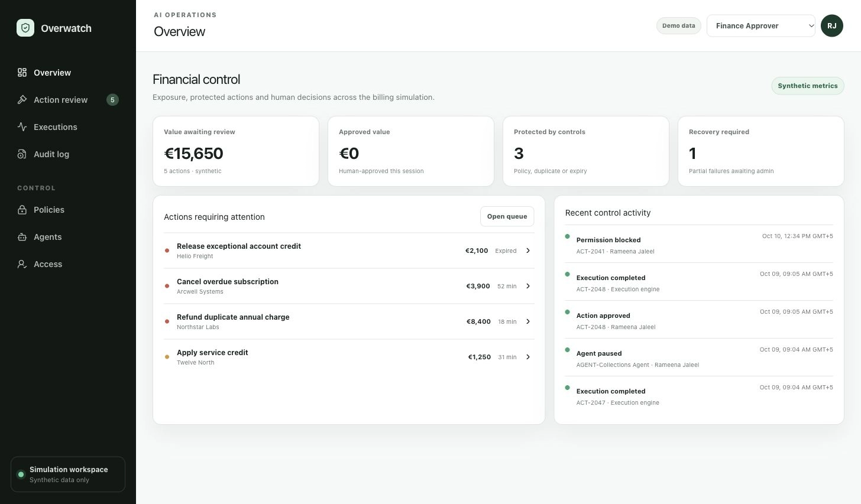Click the Agent paused activity entry
This screenshot has height=504, width=861.
(699, 357)
